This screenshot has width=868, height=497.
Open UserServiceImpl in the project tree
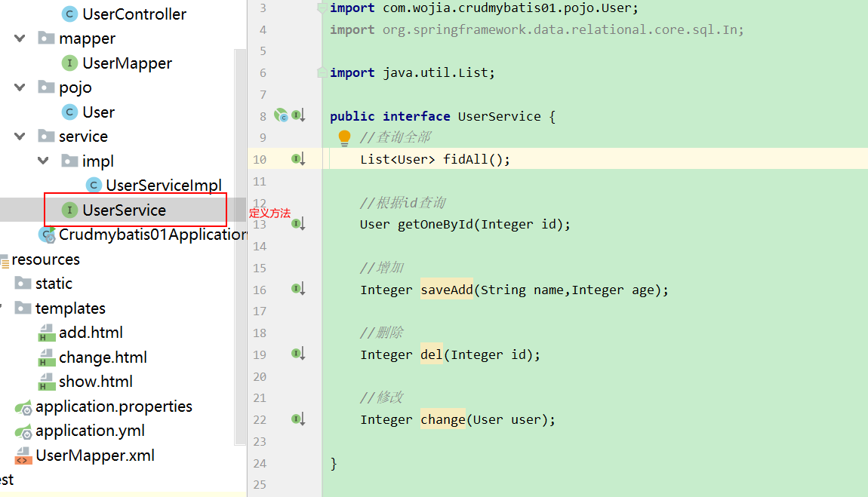tap(163, 186)
